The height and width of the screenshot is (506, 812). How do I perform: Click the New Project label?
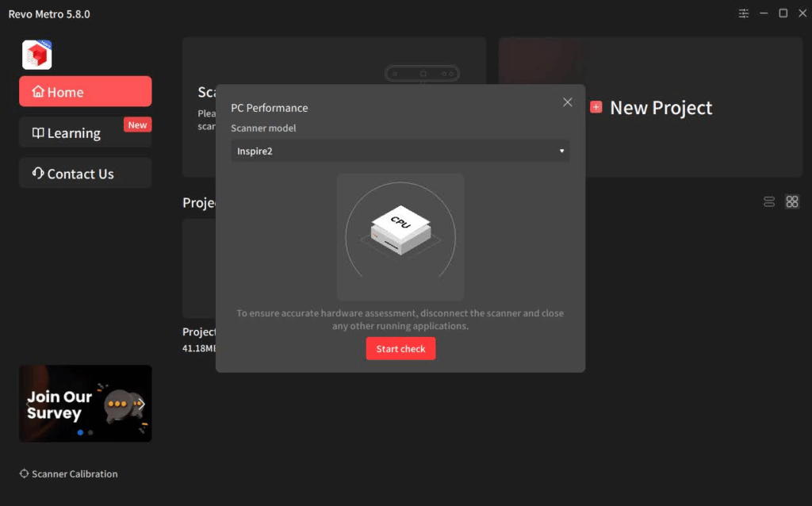point(661,108)
